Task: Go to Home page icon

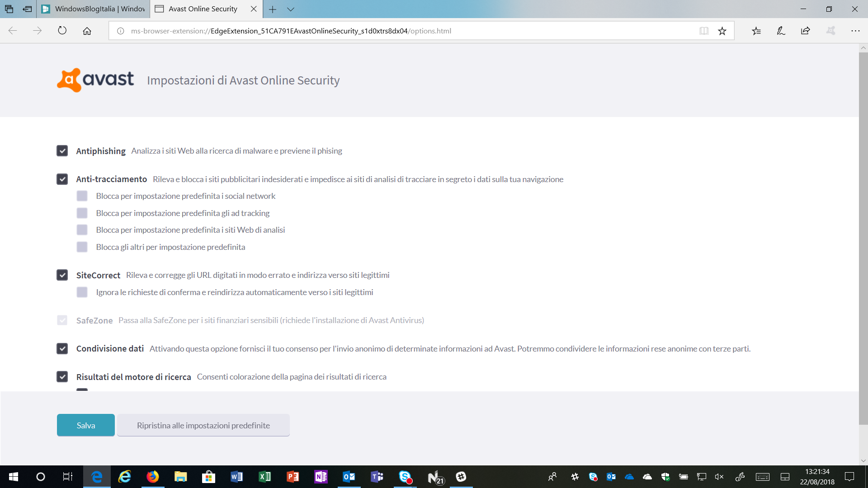Action: (x=87, y=31)
